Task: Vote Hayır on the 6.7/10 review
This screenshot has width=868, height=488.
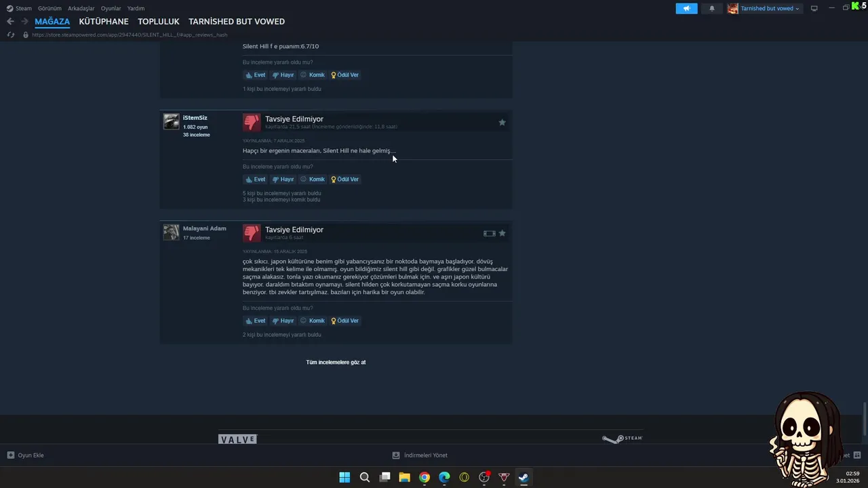Action: point(283,75)
